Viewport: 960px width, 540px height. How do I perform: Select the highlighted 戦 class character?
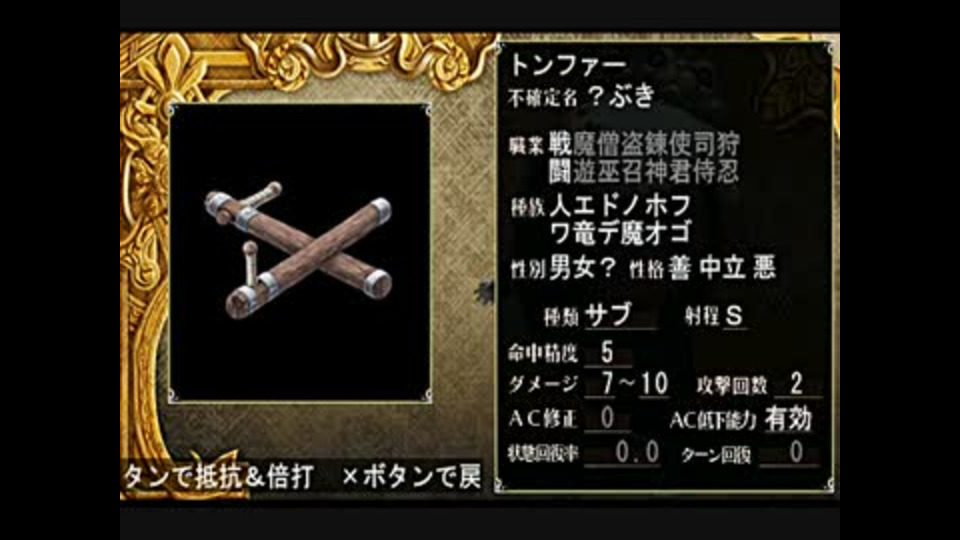pos(560,144)
